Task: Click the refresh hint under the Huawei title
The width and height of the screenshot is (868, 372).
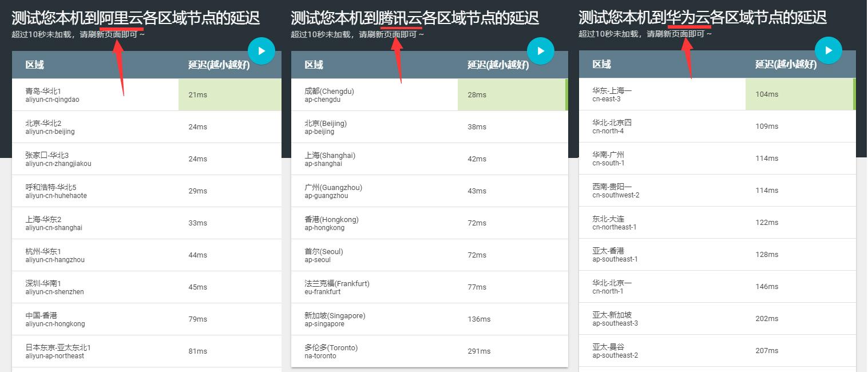Action: 645,34
